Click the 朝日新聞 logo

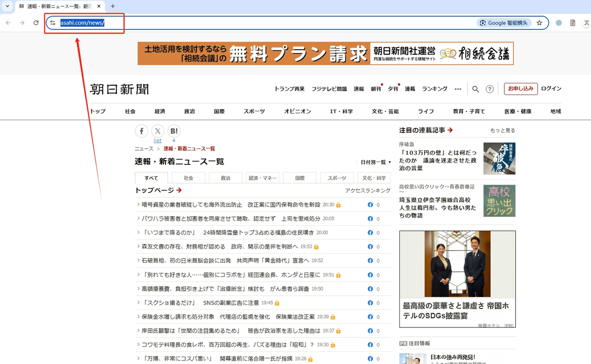click(120, 89)
